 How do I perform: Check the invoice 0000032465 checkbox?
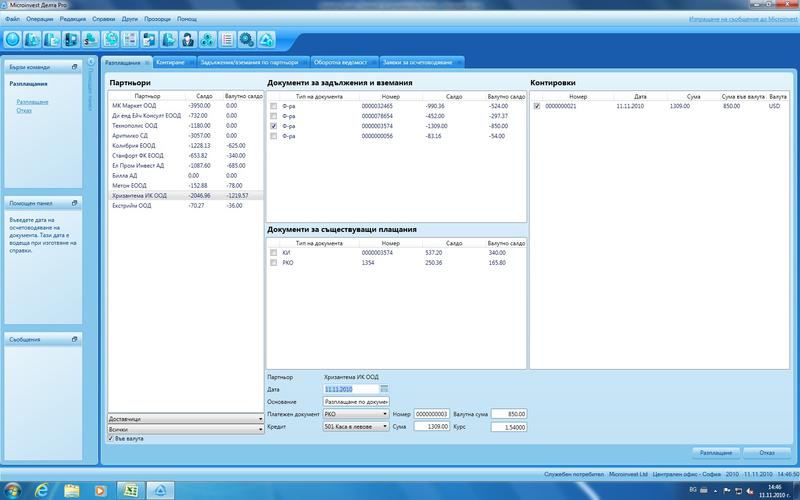click(273, 105)
